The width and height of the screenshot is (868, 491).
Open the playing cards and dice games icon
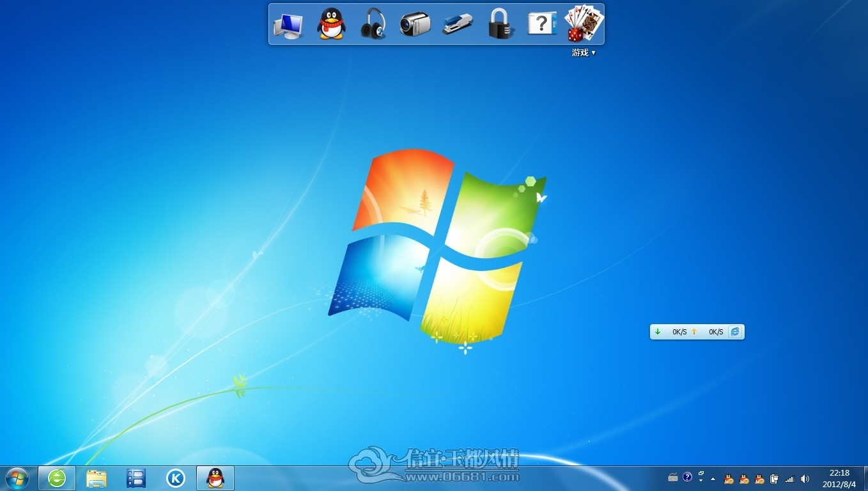pyautogui.click(x=584, y=24)
